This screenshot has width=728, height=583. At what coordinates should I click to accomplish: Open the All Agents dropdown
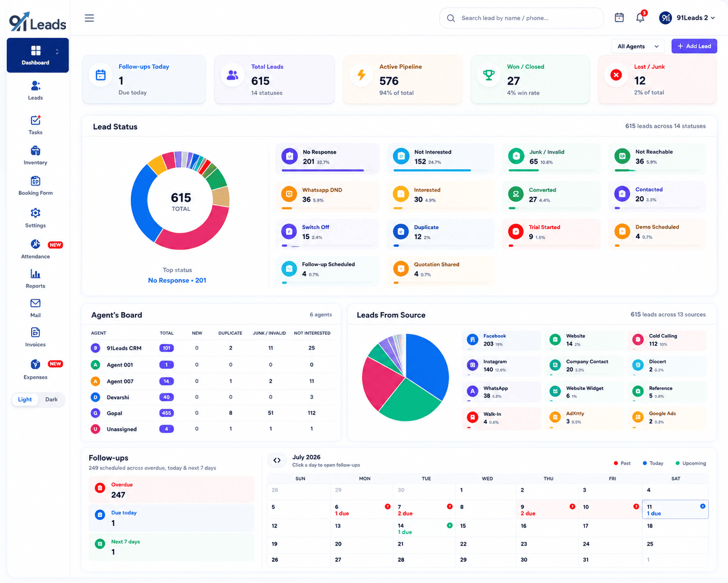[x=638, y=46]
